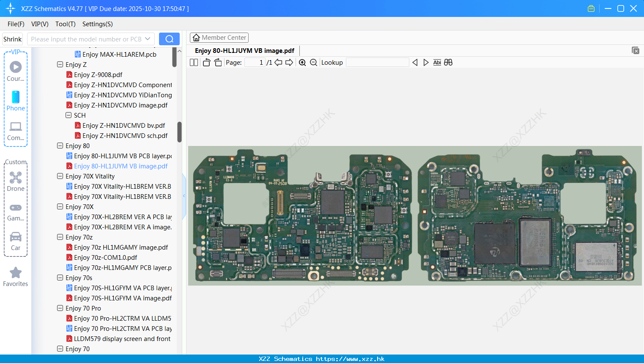Open Enjoy 70X-HL2BREM VER A image file
This screenshot has height=363, width=644.
click(119, 227)
